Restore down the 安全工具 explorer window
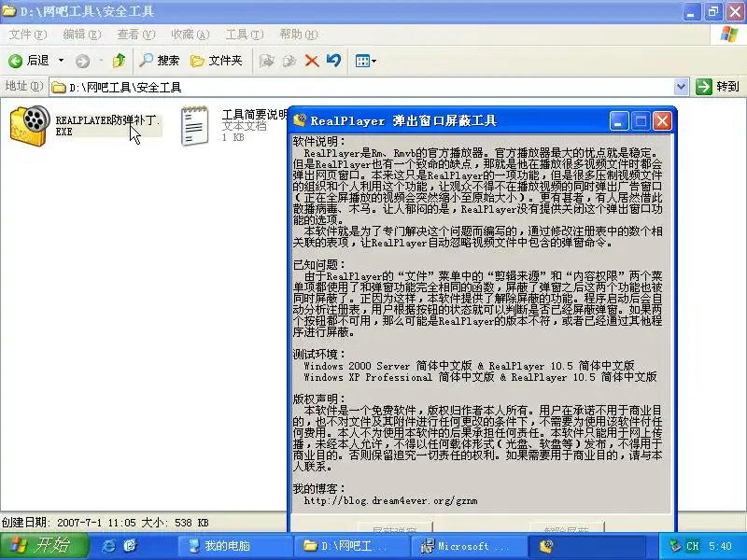This screenshot has width=747, height=560. pos(713,11)
